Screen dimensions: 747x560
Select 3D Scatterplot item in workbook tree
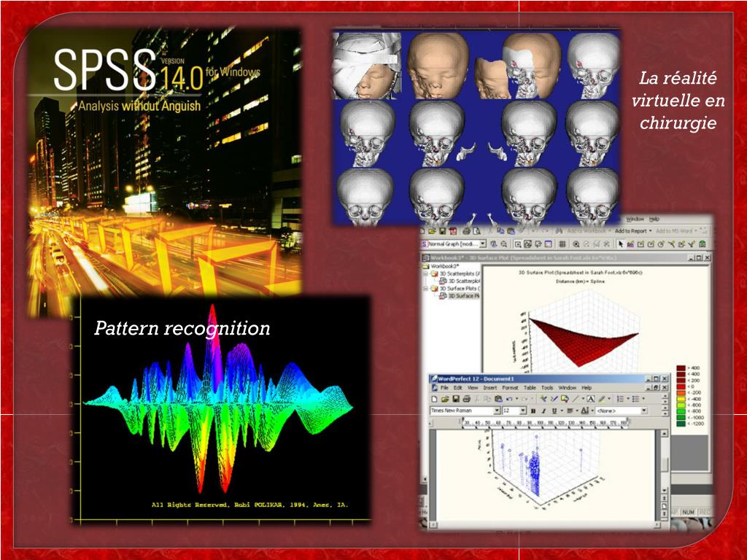click(x=460, y=281)
